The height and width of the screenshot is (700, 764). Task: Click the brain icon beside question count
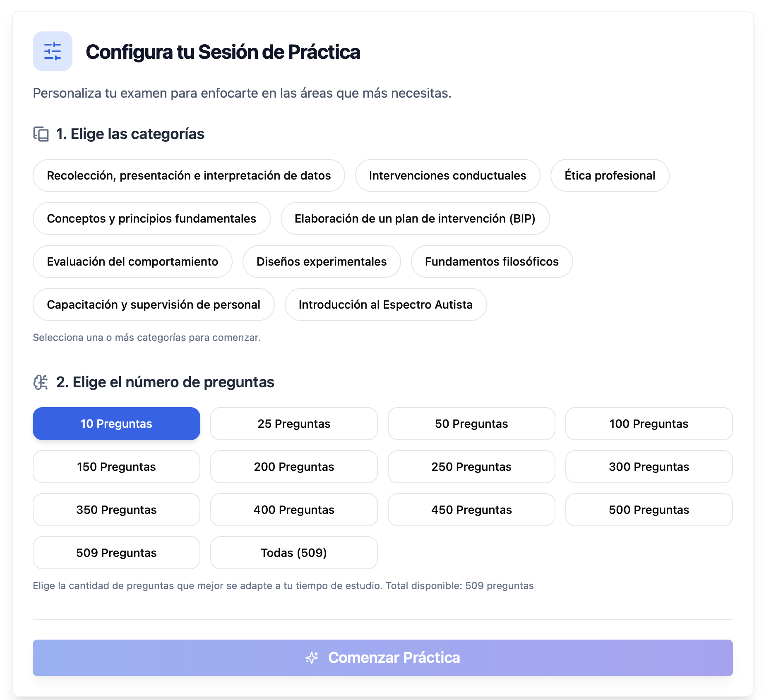(x=41, y=382)
